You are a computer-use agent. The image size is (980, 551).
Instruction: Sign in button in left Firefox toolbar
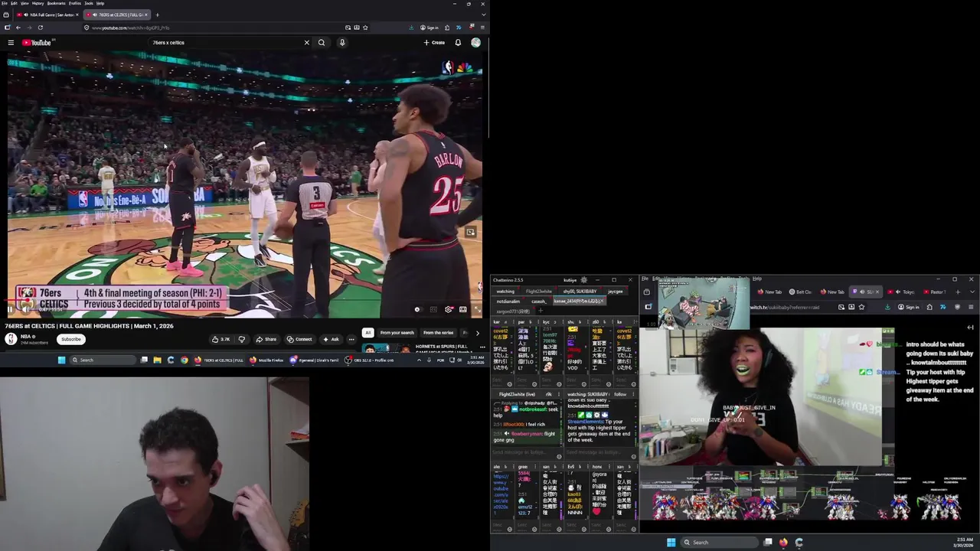pyautogui.click(x=430, y=28)
